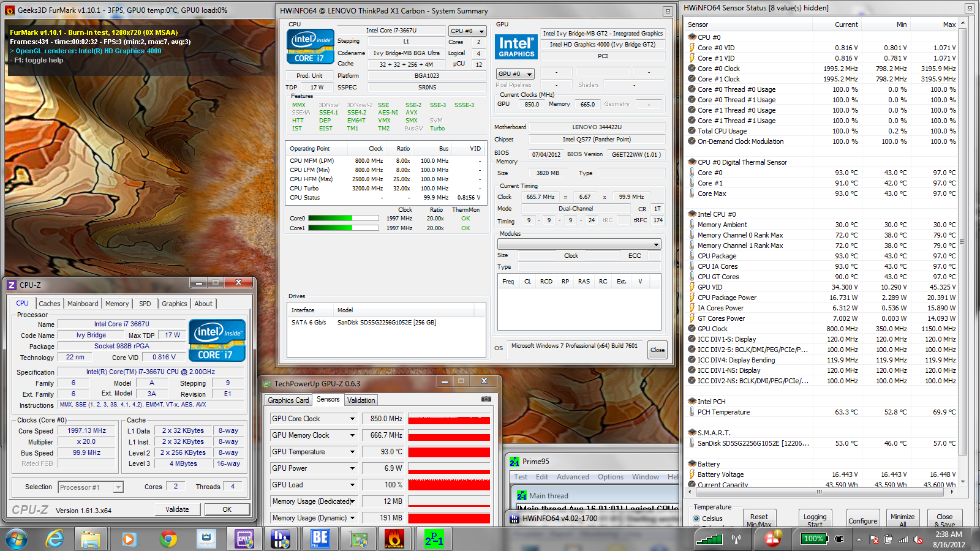Open Google Chrome from the taskbar

(x=168, y=539)
